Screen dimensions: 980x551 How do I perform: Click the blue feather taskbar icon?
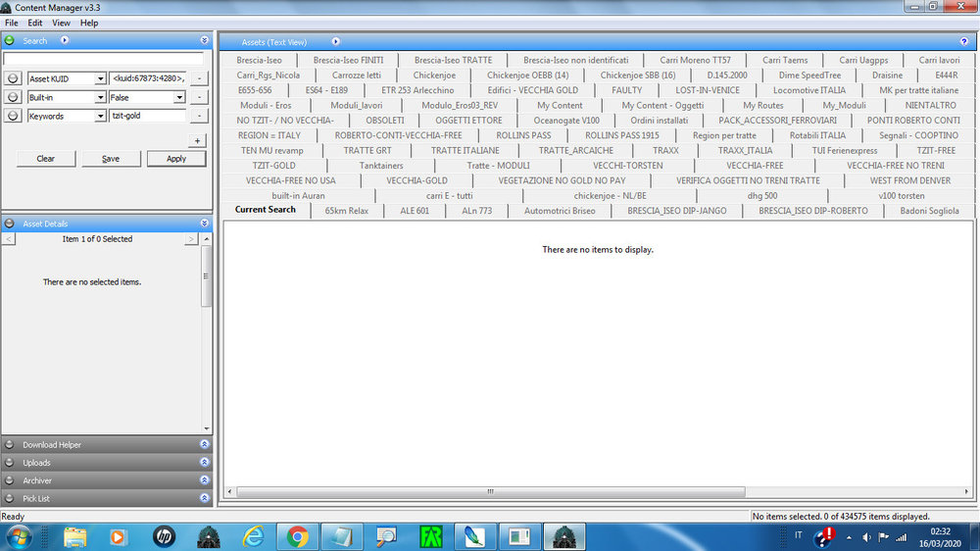475,537
